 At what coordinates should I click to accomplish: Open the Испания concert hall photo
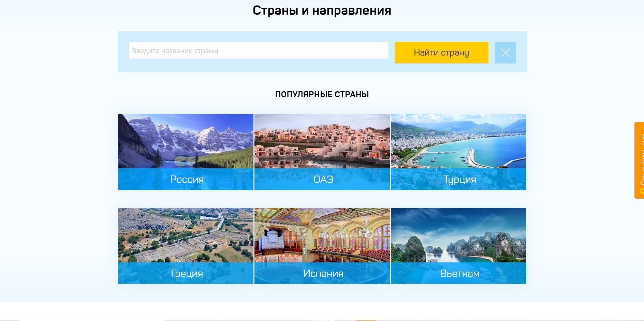pyautogui.click(x=322, y=235)
